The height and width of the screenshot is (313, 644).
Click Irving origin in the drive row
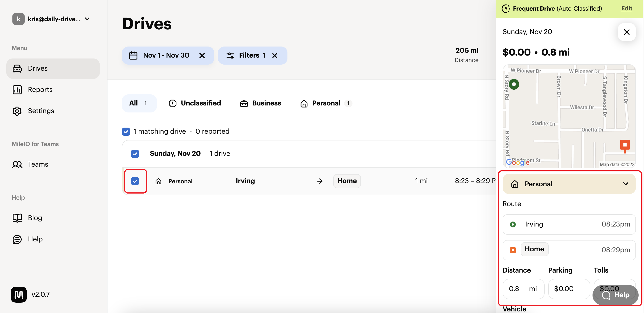pos(245,181)
